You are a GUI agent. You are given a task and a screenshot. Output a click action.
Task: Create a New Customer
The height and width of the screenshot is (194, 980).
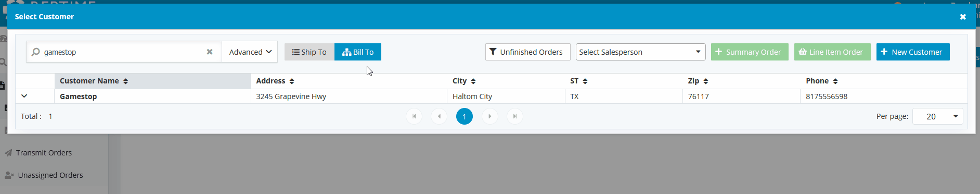(913, 52)
